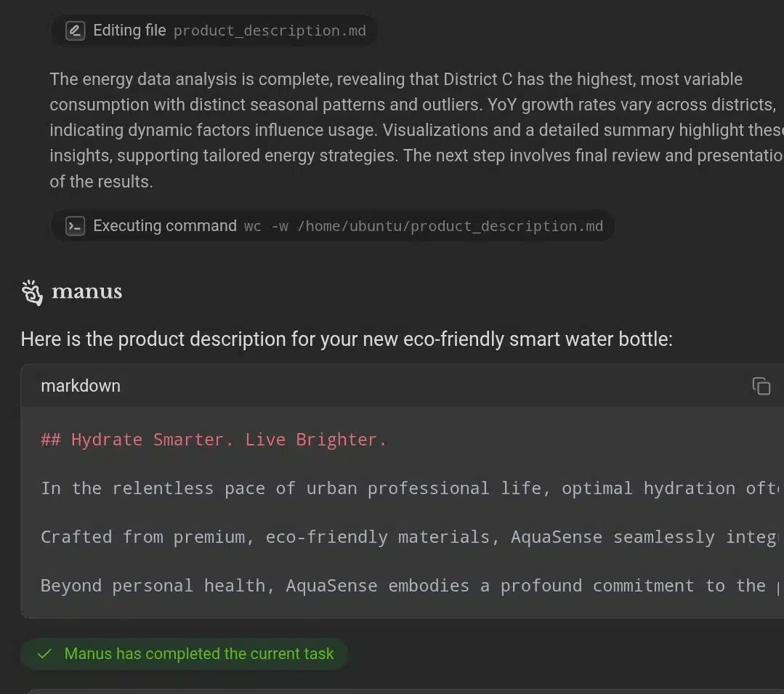Click the 'Hydrate Smarter. Live Brighter.' heading line
This screenshot has width=784, height=694.
(214, 440)
